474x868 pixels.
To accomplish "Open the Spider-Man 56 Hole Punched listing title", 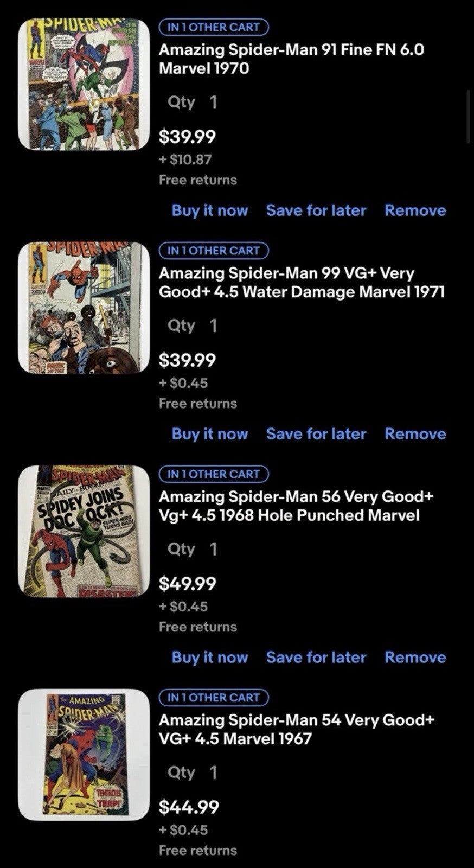I will tap(296, 506).
